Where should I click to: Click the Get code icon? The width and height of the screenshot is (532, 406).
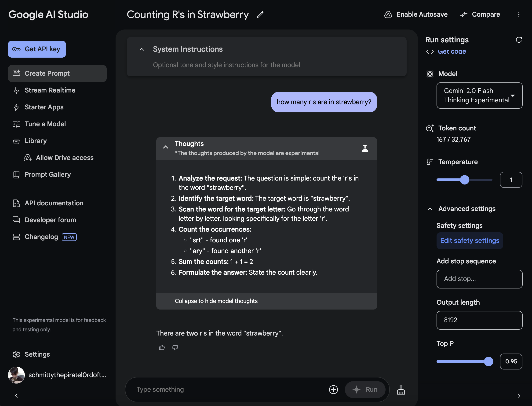click(x=430, y=51)
